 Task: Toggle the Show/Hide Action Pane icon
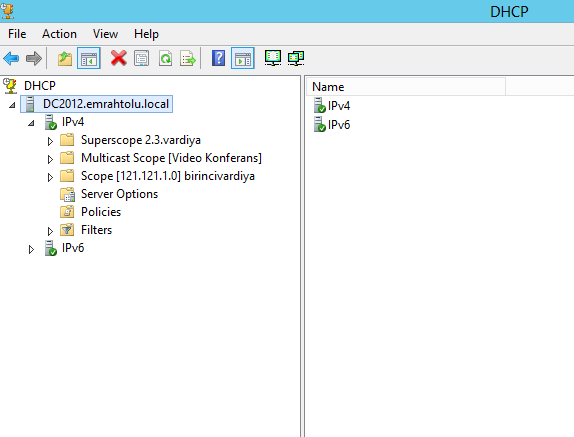click(243, 58)
